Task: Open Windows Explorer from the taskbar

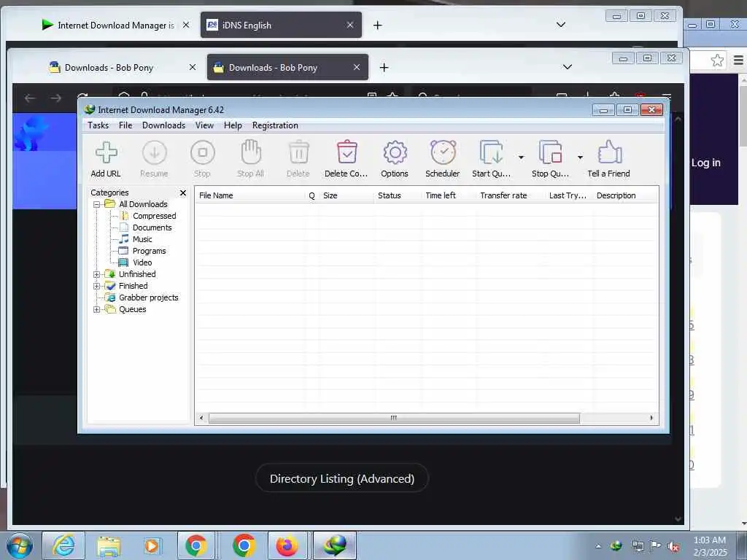Action: point(109,545)
